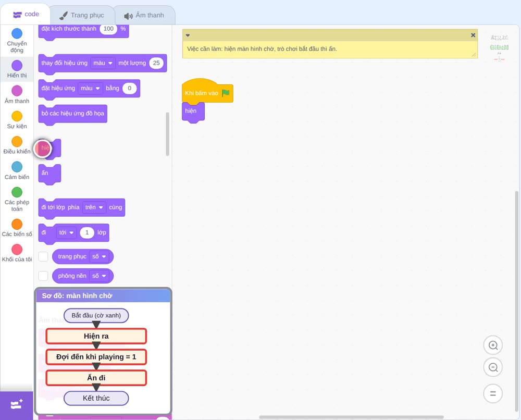
Task: Select the Hiển thị category circle
Action: (x=17, y=66)
